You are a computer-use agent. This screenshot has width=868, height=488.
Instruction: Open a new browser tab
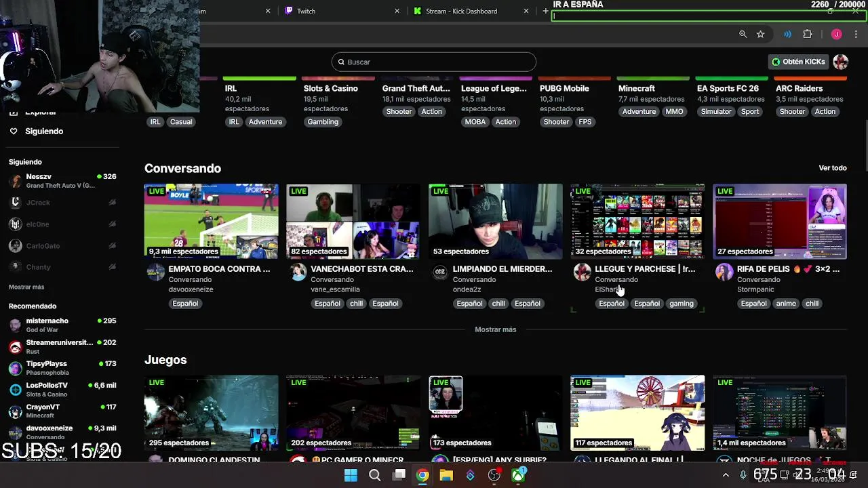tap(545, 11)
